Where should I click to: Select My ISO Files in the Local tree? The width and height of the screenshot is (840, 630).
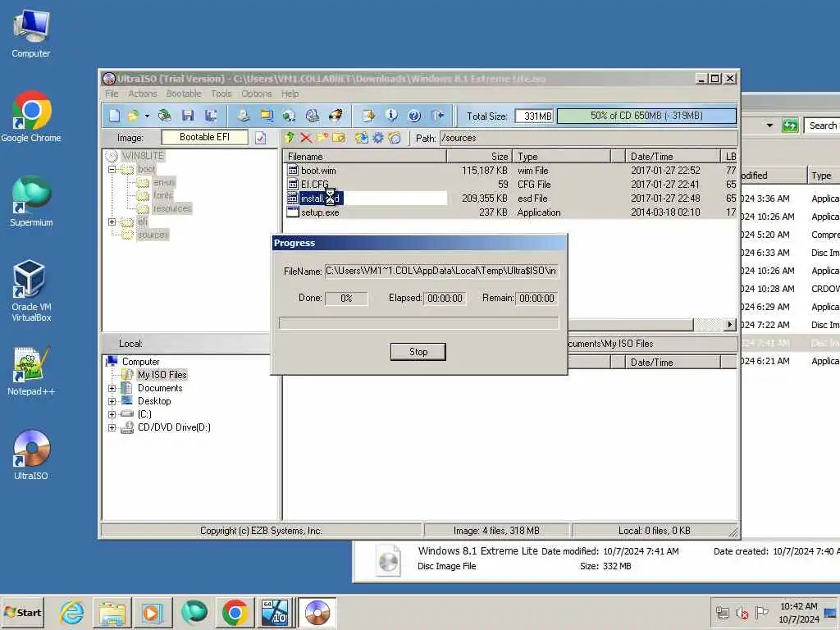162,375
